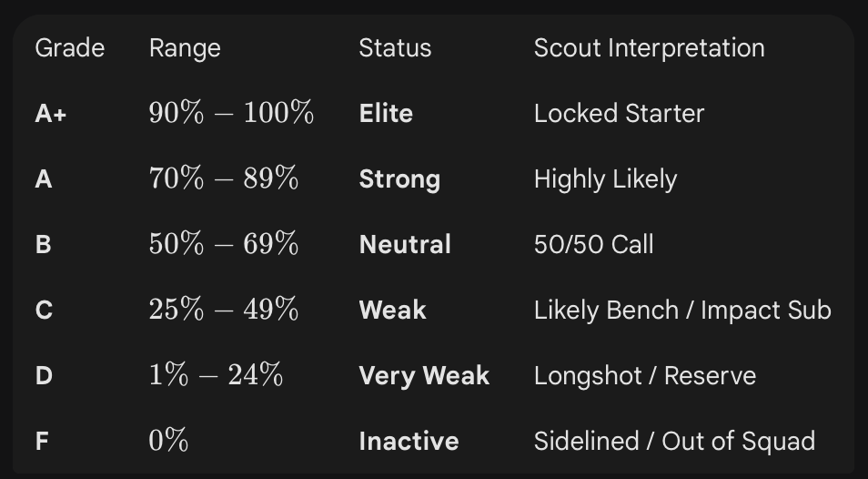Click the Range column header

(185, 49)
